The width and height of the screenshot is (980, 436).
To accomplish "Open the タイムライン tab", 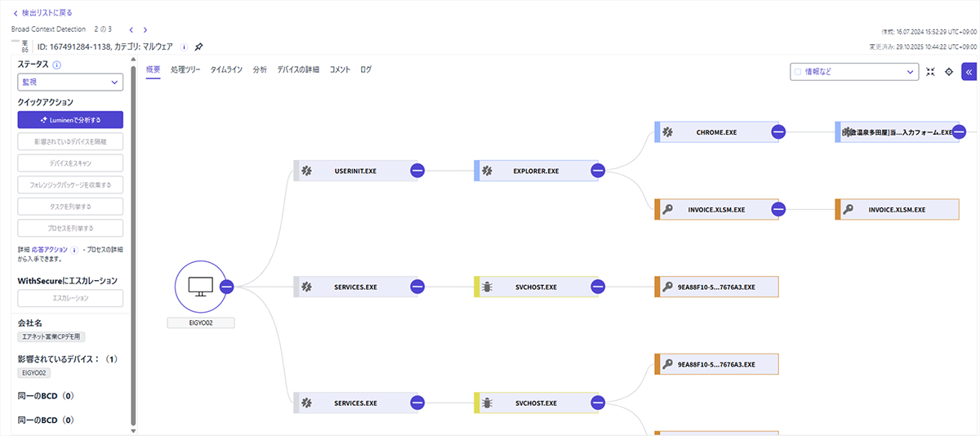I will tap(226, 70).
